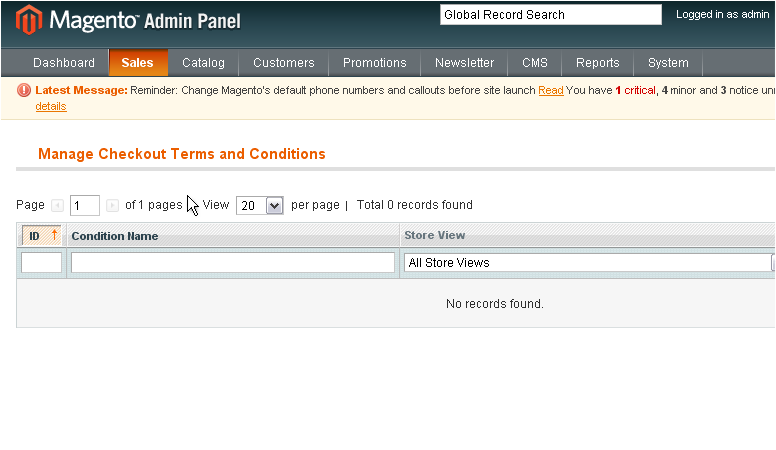Screen dimensions: 776x450
Task: Expand the All Store Views dropdown
Action: (770, 263)
